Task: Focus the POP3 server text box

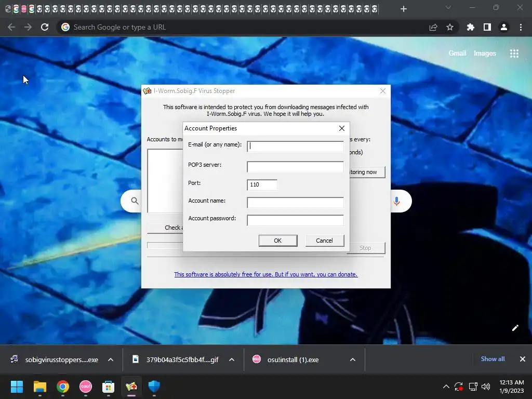Action: coord(295,167)
